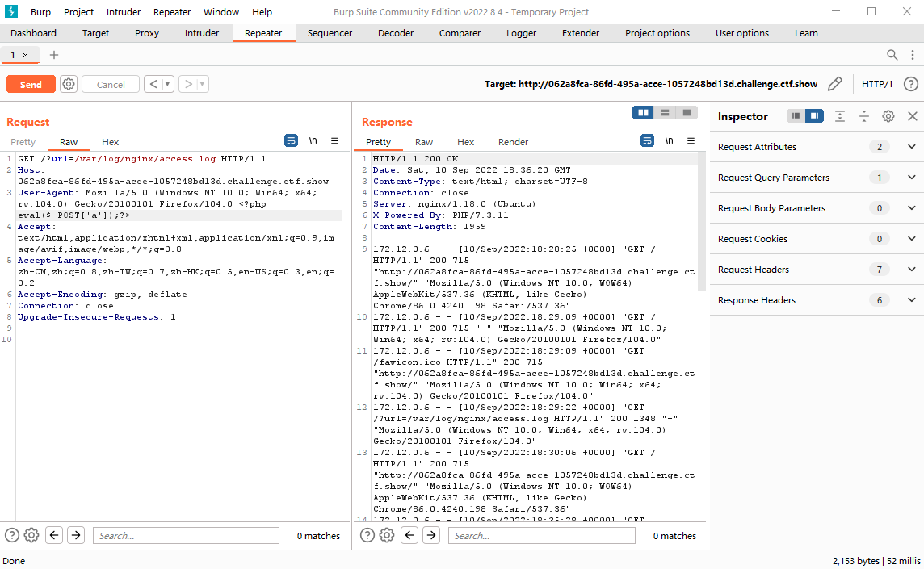Screen dimensions: 924x569
Task: Go to next match in Response search
Action: [x=431, y=535]
